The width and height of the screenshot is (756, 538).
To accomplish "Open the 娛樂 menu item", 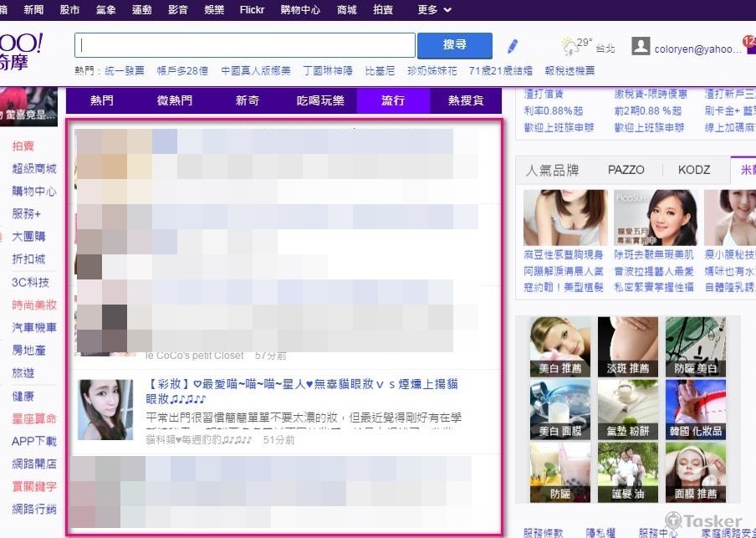I will (x=214, y=10).
